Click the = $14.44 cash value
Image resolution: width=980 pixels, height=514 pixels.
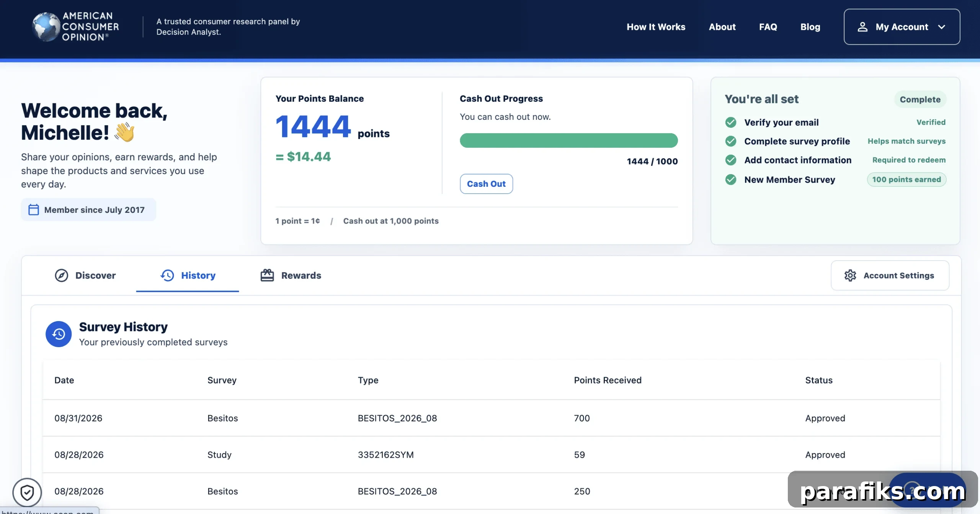[303, 157]
